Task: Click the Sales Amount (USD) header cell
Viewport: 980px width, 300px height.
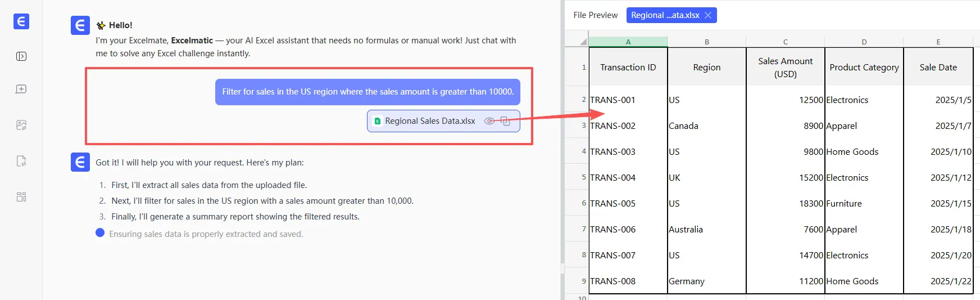Action: [x=785, y=67]
